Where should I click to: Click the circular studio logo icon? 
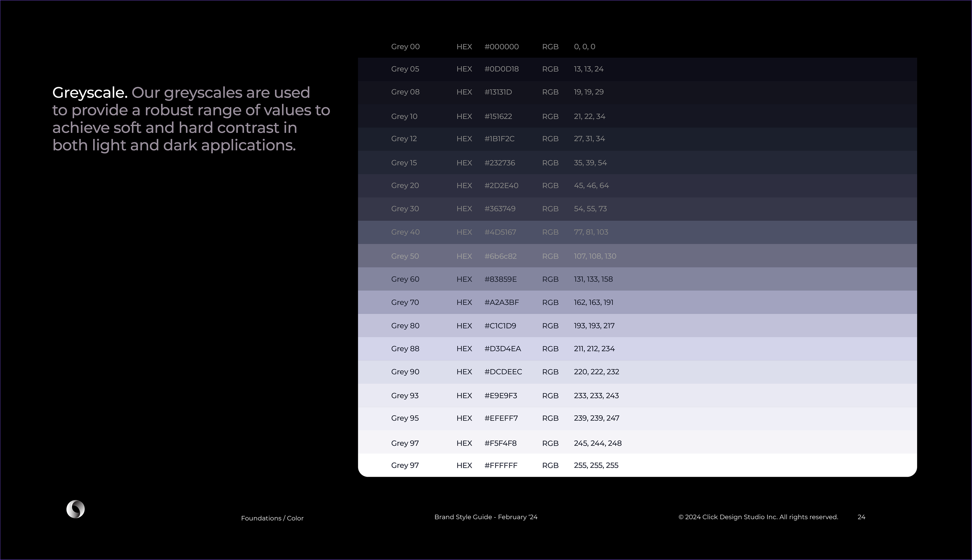[x=75, y=509]
